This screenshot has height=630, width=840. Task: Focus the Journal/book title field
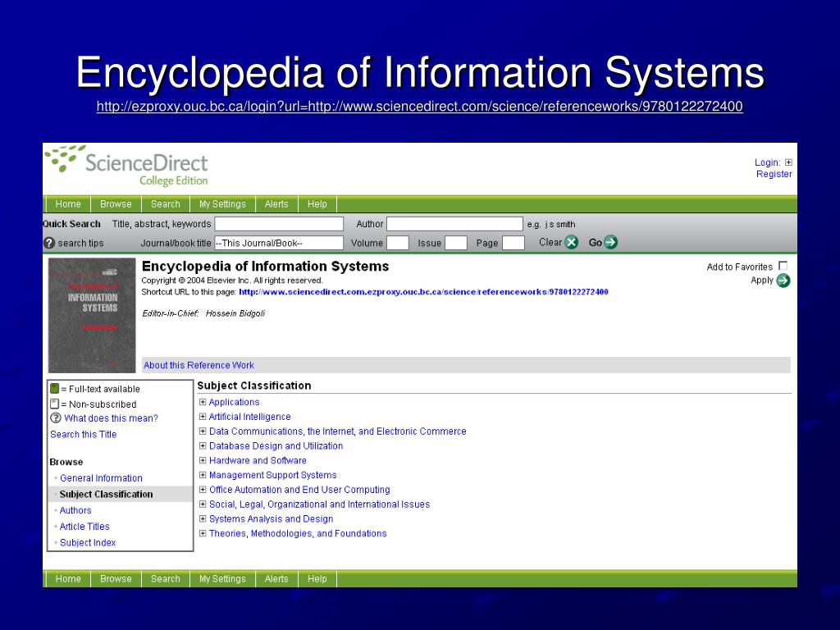(x=279, y=243)
